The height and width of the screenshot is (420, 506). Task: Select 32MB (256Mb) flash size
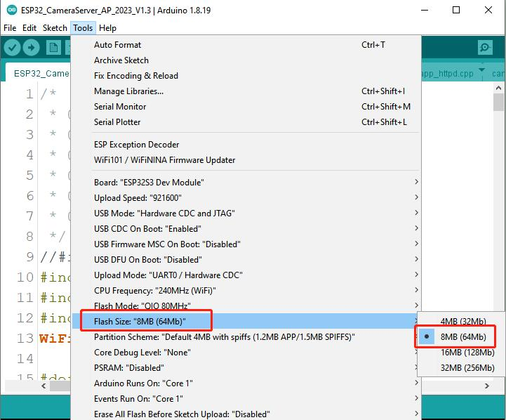[x=462, y=368]
